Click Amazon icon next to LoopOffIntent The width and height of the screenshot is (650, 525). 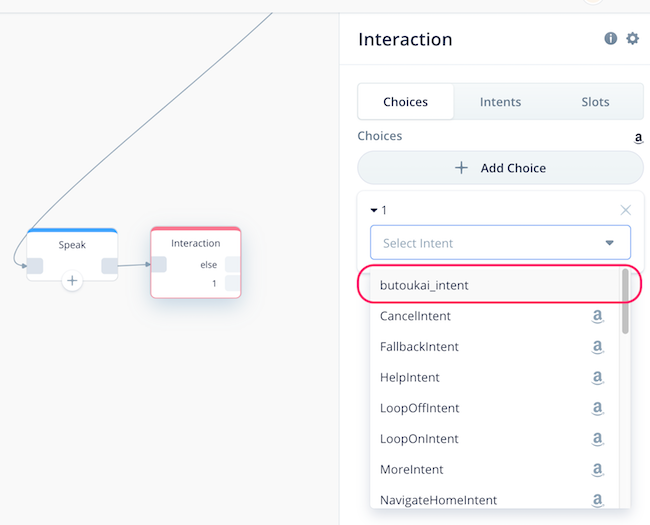coord(597,408)
